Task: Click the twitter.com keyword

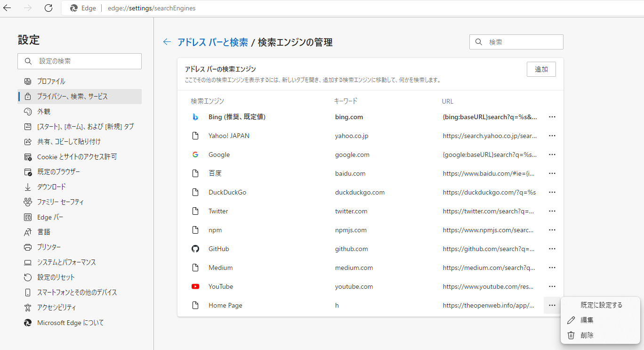Action: [x=351, y=211]
